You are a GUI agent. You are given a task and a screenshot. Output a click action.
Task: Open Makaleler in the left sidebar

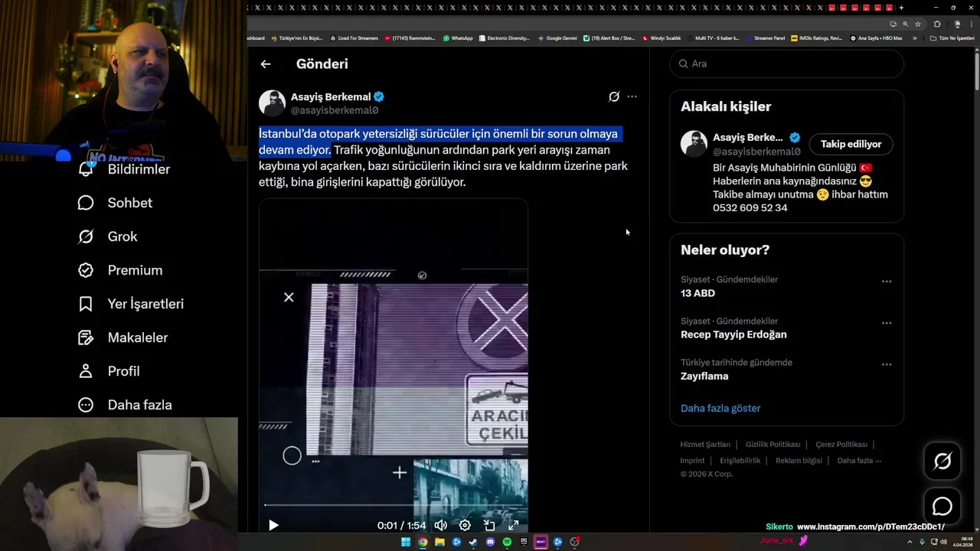point(122,337)
